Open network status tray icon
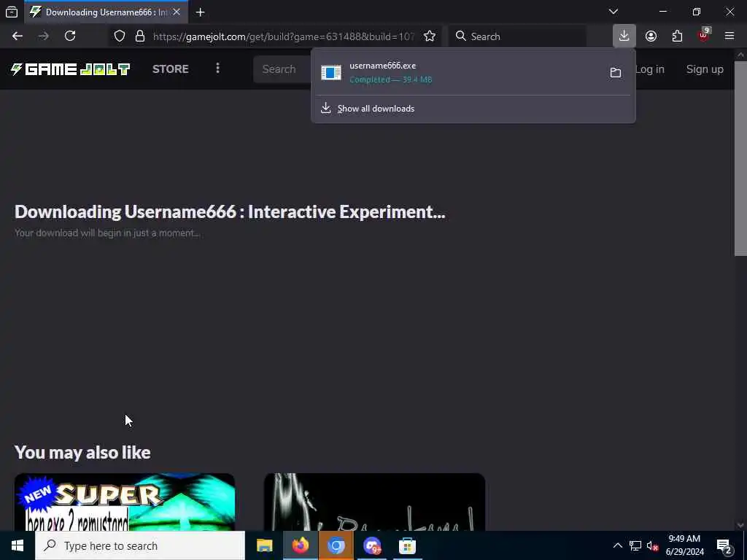This screenshot has height=560, width=747. pyautogui.click(x=635, y=545)
